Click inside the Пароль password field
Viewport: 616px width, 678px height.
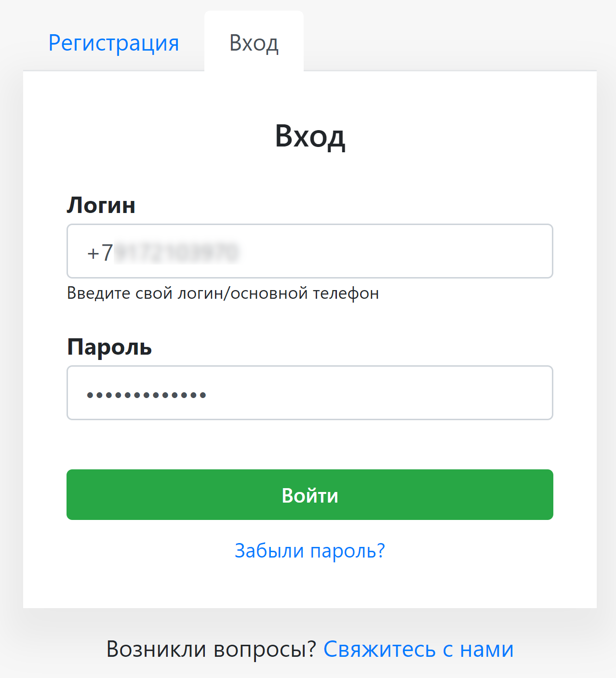[x=309, y=393]
